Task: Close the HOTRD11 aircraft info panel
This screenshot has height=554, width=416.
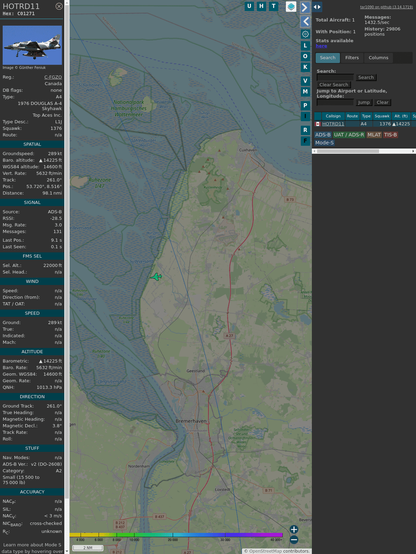Action: tap(59, 6)
